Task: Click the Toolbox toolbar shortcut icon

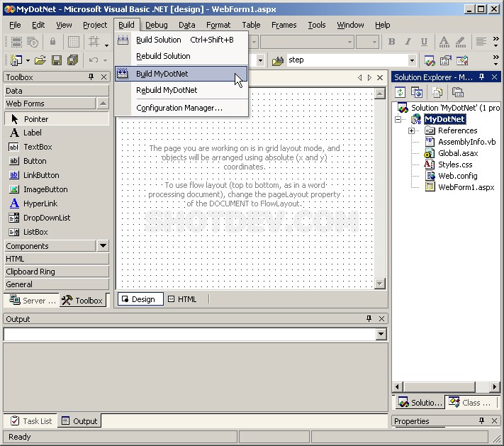Action: point(462,60)
